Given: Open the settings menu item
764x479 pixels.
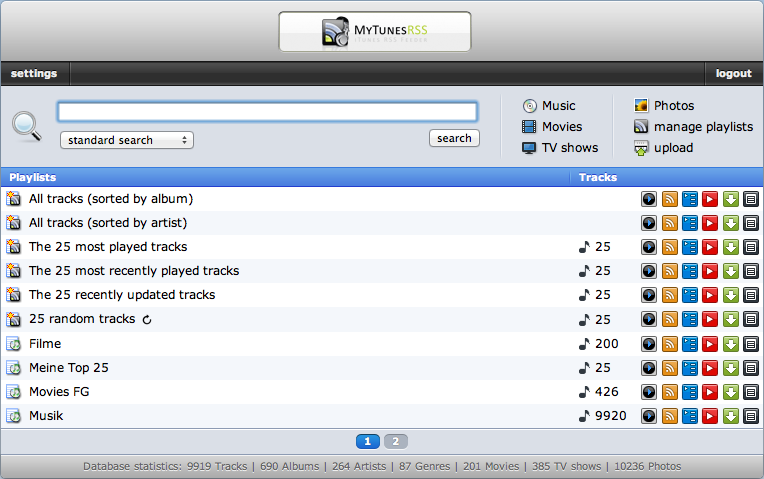Looking at the screenshot, I should tap(34, 74).
